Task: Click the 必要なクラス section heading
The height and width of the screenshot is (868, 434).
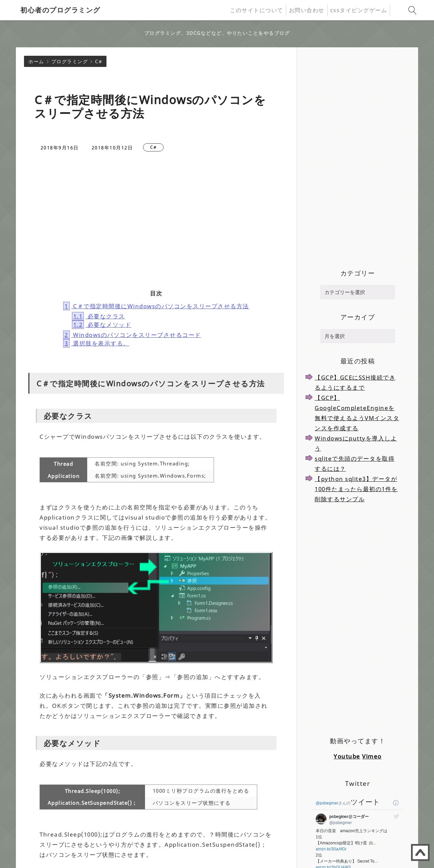Action: click(x=156, y=416)
